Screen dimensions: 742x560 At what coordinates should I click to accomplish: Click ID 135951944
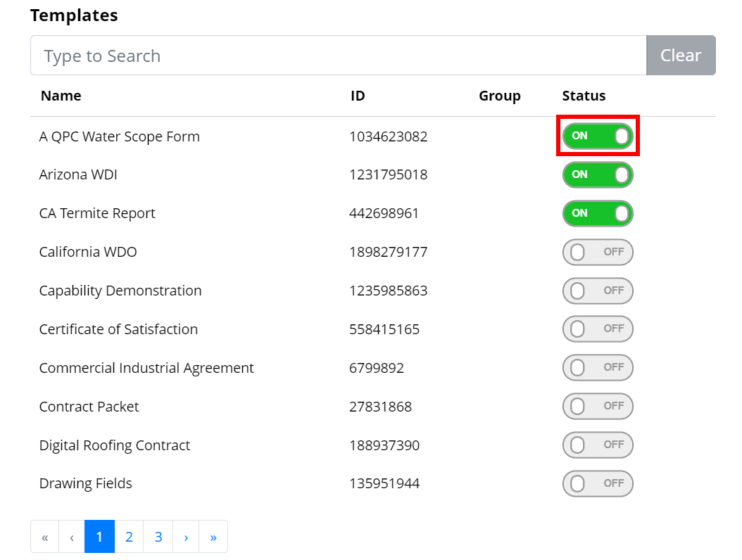coord(384,484)
